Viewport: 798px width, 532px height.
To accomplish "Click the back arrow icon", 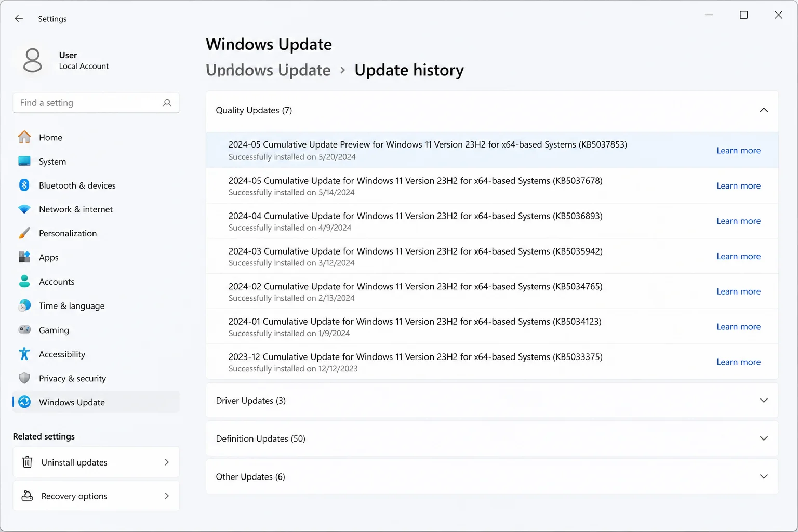I will (19, 18).
